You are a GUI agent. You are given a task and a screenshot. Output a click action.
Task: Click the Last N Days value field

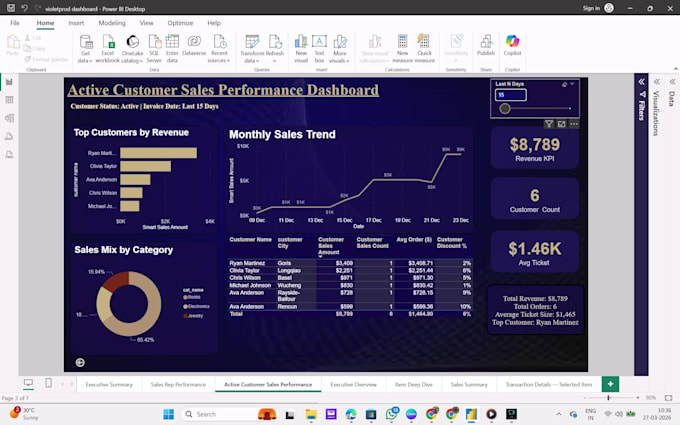511,95
